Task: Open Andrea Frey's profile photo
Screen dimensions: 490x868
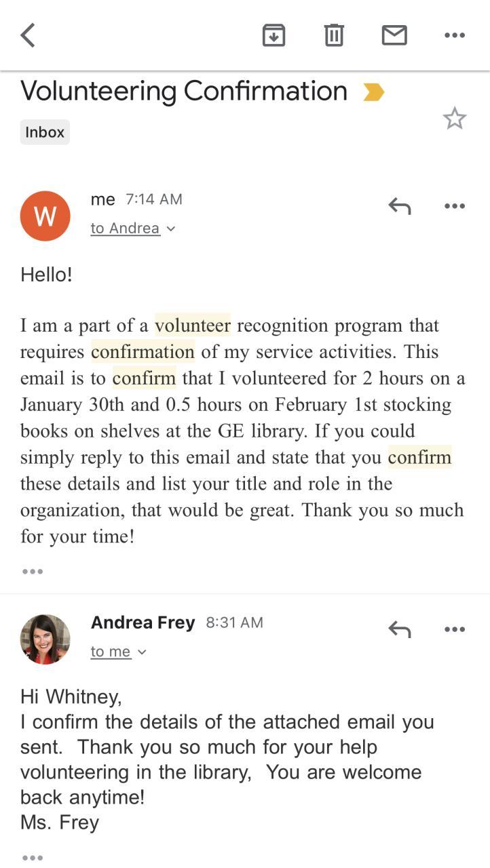Action: (45, 639)
